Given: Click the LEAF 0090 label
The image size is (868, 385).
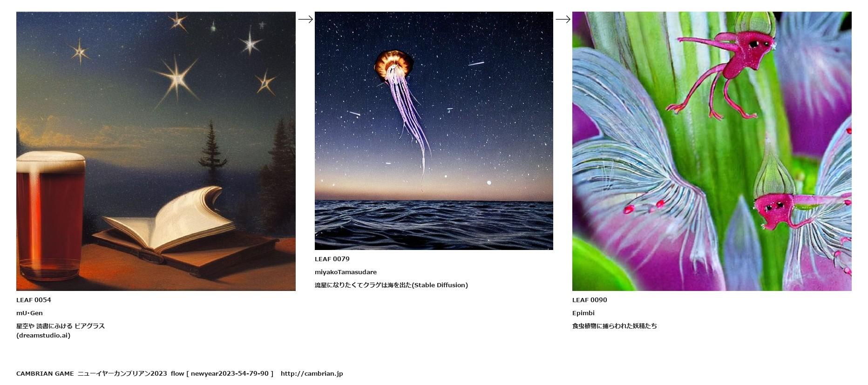Looking at the screenshot, I should point(590,300).
